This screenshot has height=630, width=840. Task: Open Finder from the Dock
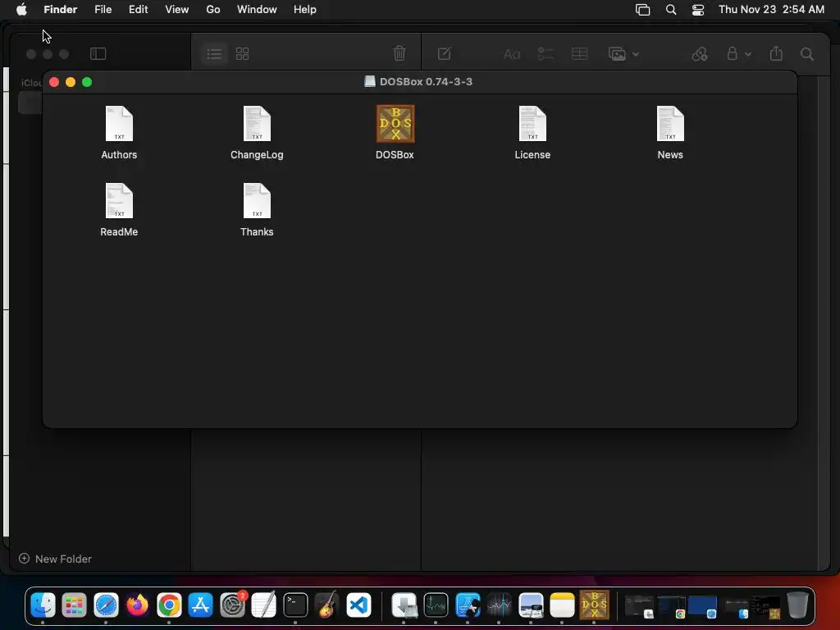pos(43,605)
